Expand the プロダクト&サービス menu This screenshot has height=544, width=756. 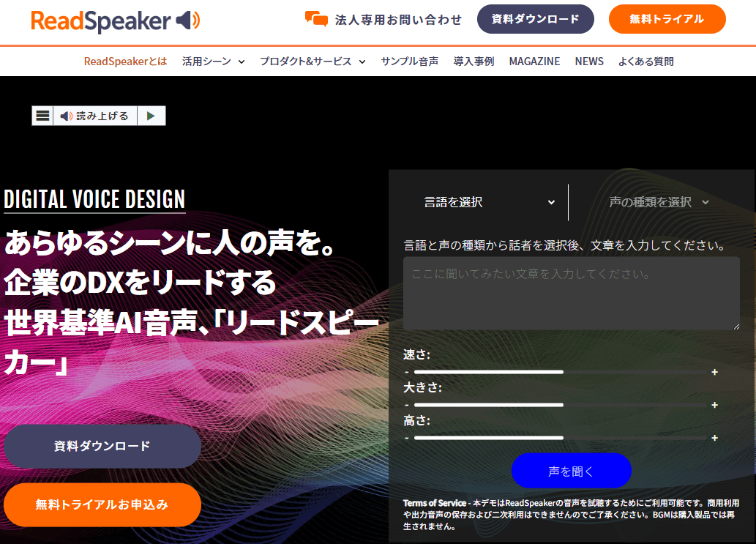pyautogui.click(x=312, y=62)
